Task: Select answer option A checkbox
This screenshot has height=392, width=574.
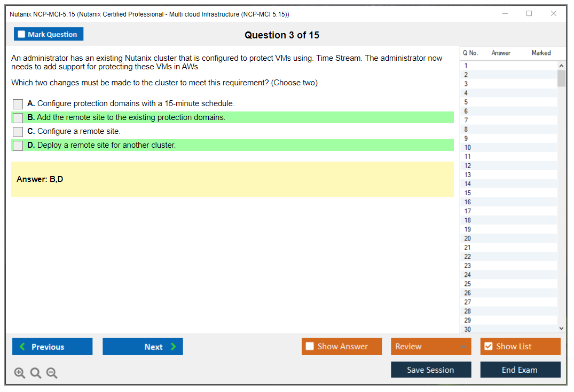Action: (x=18, y=104)
